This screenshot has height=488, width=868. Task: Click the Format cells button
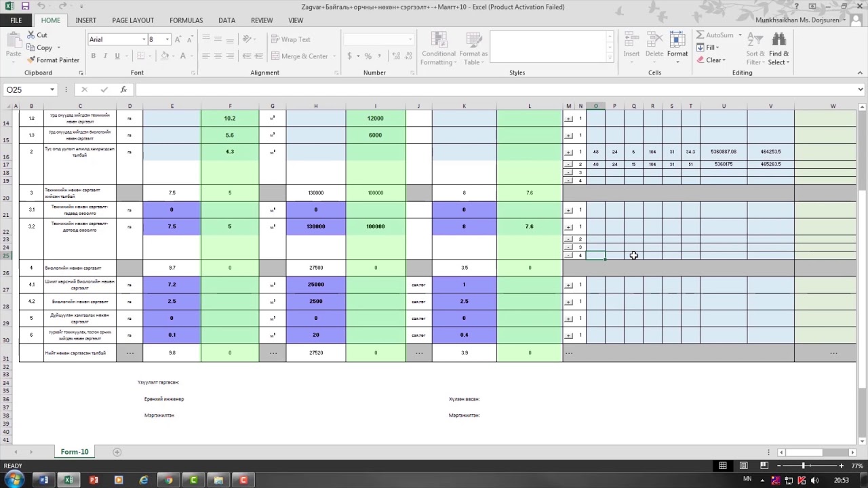pos(677,47)
